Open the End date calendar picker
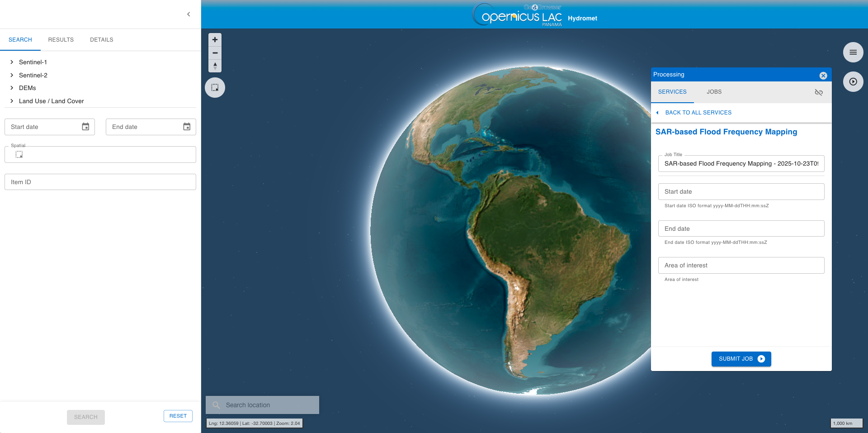This screenshot has width=868, height=433. pos(187,127)
